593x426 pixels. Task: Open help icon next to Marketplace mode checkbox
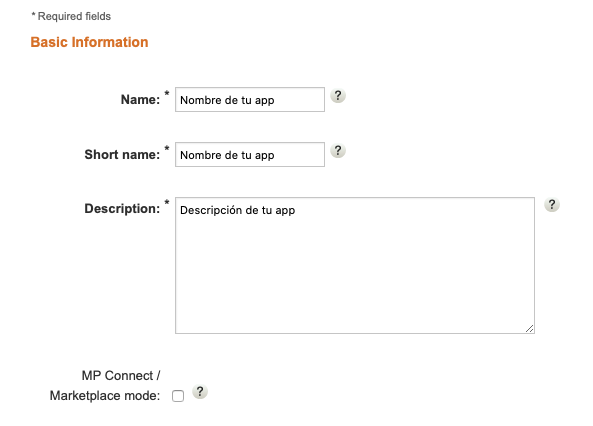tap(200, 392)
